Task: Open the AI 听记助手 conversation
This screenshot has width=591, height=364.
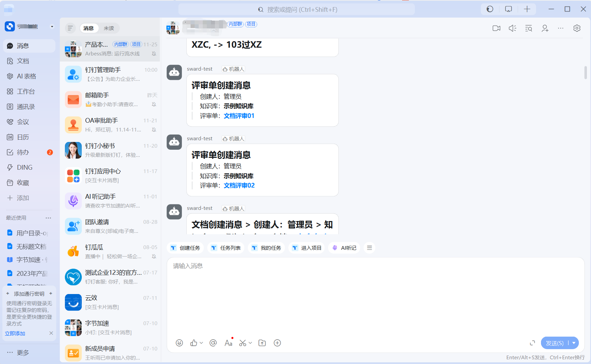Action: point(110,201)
